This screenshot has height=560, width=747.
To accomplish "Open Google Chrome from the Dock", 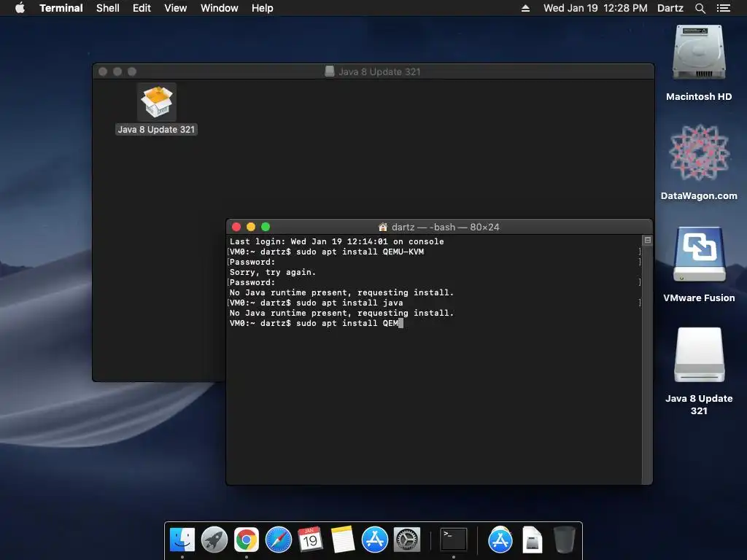I will pyautogui.click(x=247, y=540).
